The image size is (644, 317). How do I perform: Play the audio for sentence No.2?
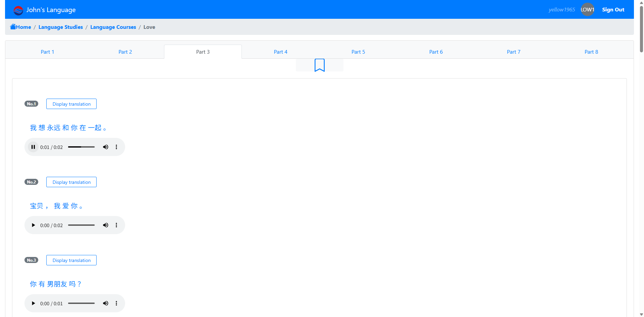pyautogui.click(x=33, y=225)
